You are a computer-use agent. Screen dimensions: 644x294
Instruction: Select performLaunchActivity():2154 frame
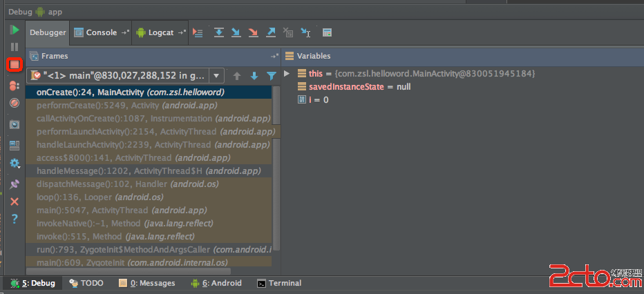point(153,132)
